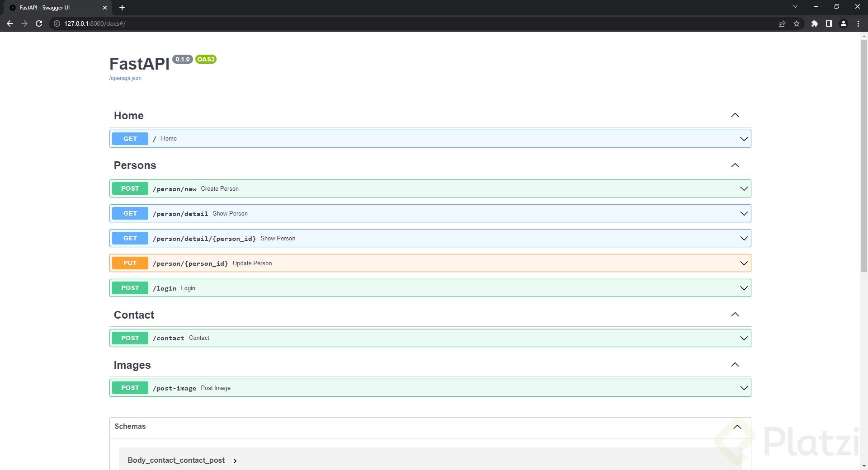Open the Contact tag heading

point(134,315)
